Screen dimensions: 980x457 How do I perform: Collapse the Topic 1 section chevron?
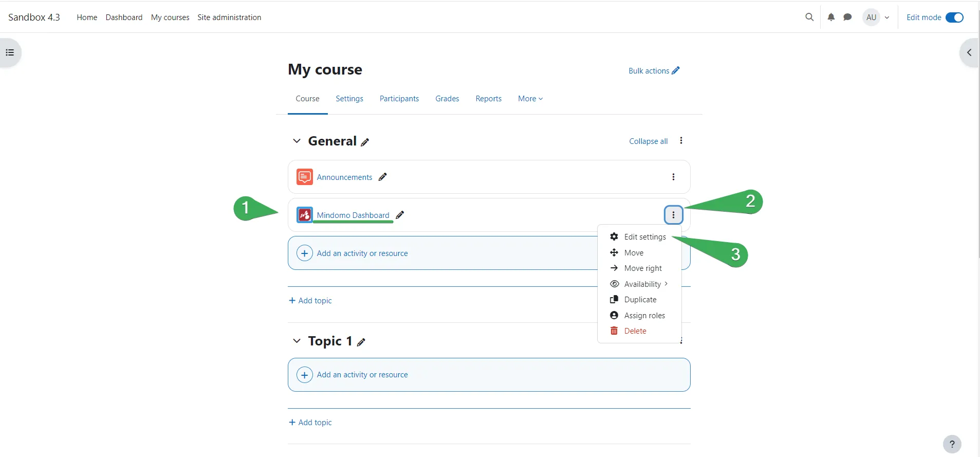297,341
